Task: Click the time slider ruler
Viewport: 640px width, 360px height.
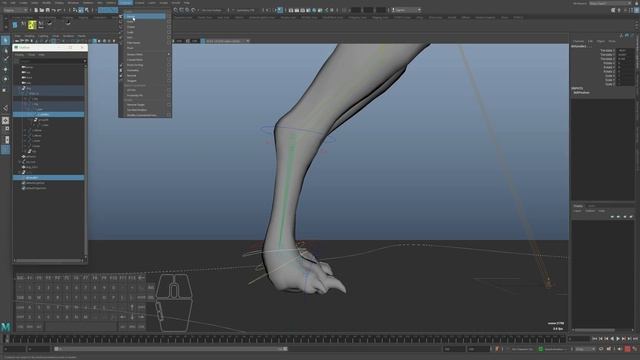Action: [288, 339]
